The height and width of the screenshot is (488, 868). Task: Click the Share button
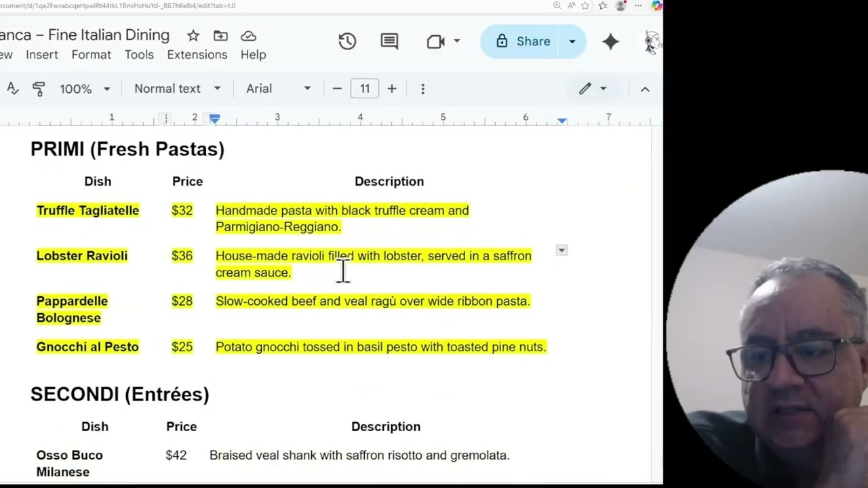tap(524, 41)
